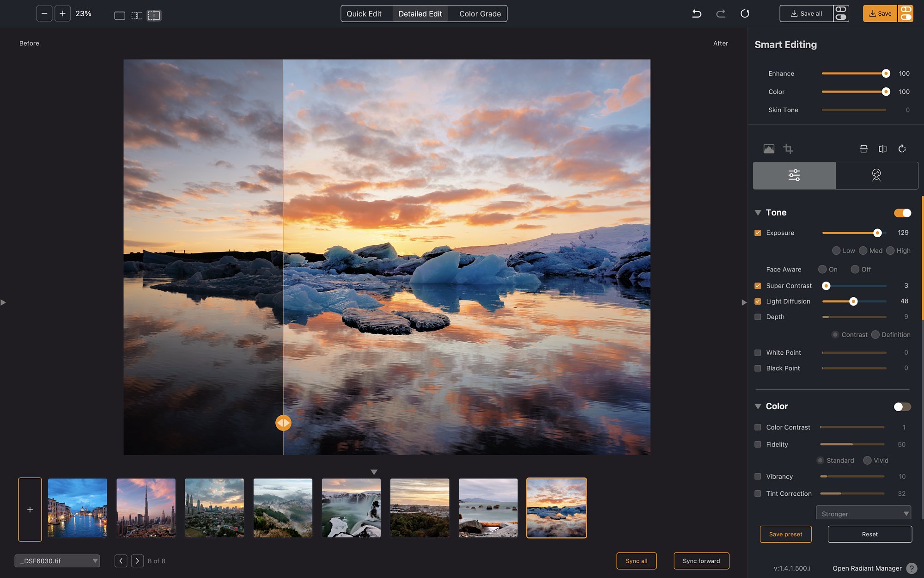This screenshot has width=924, height=578.
Task: Open the Stronger dropdown menu
Action: 863,513
